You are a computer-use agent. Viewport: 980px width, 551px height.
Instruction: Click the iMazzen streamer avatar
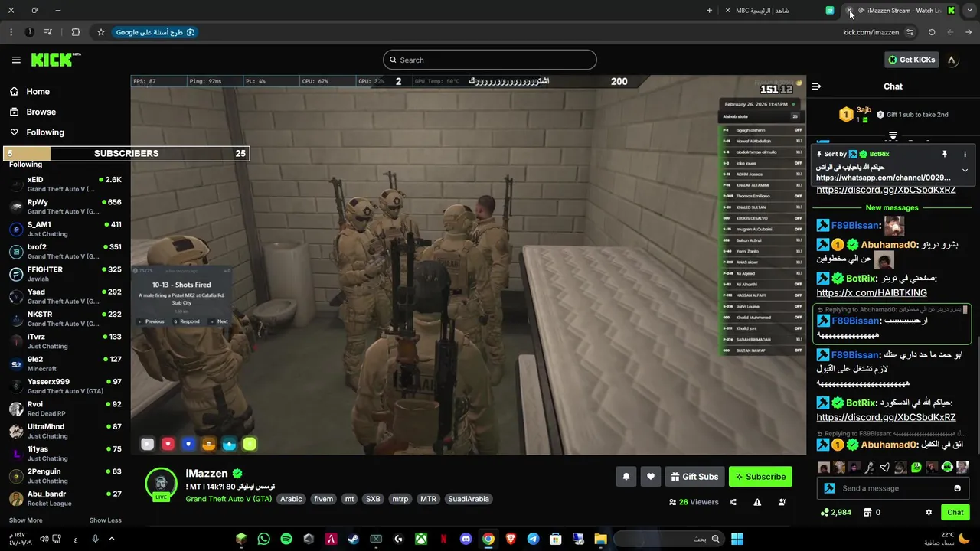coord(161,484)
